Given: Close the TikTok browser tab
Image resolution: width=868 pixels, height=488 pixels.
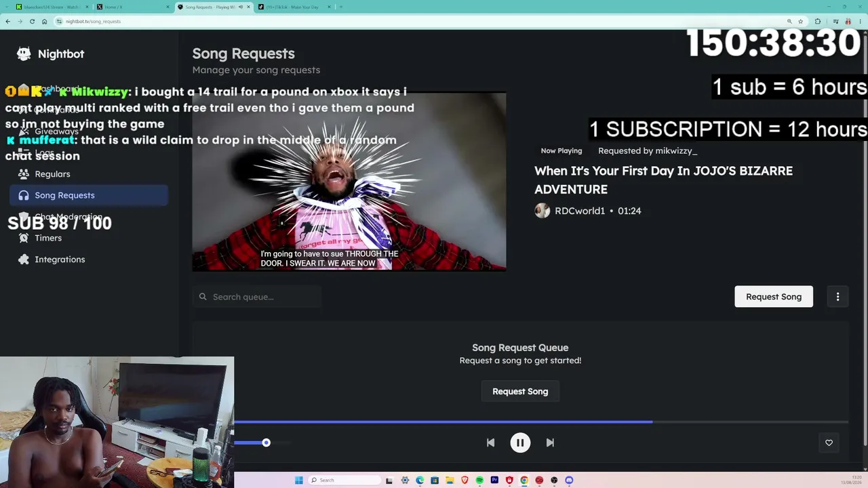Looking at the screenshot, I should click(329, 7).
